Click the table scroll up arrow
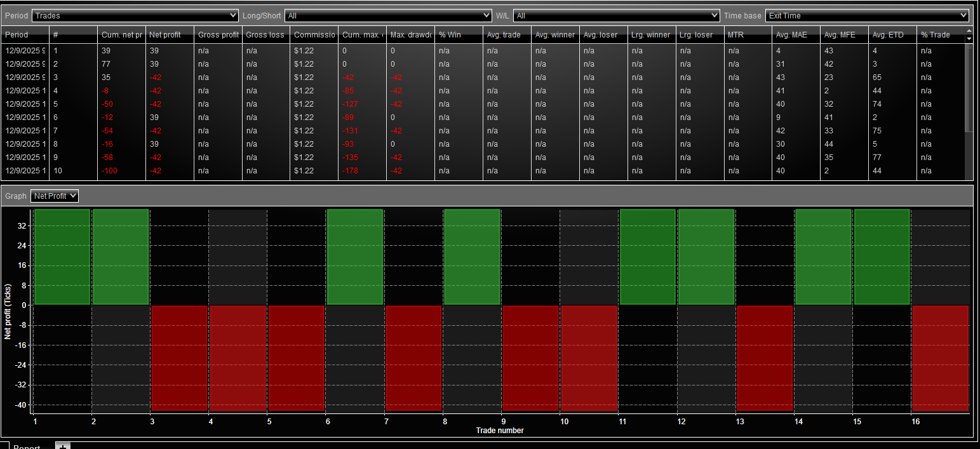The image size is (980, 449). pyautogui.click(x=969, y=31)
